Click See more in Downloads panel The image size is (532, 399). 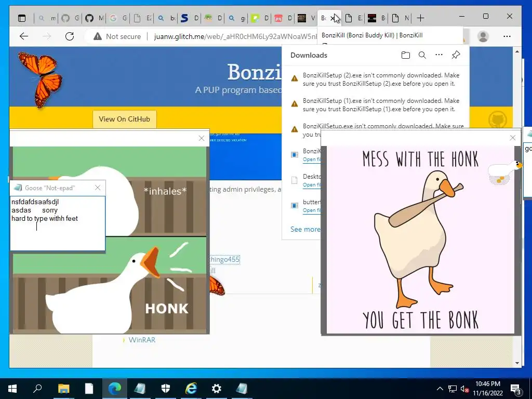[305, 229]
